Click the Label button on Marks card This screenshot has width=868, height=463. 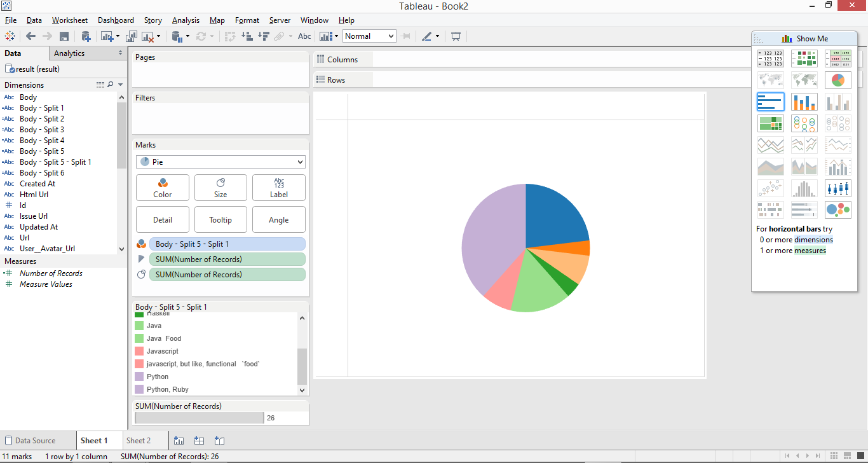[x=279, y=188]
